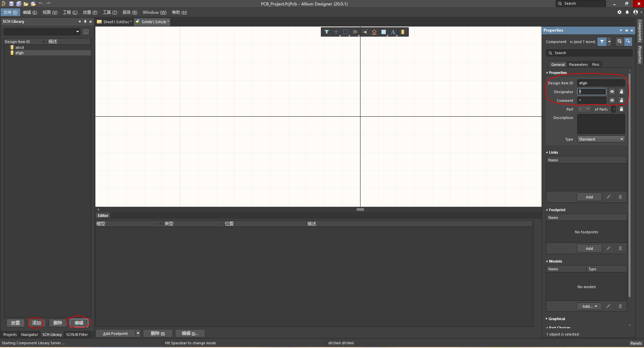This screenshot has height=348, width=644.
Task: Click the Undo arrow icon
Action: click(41, 4)
